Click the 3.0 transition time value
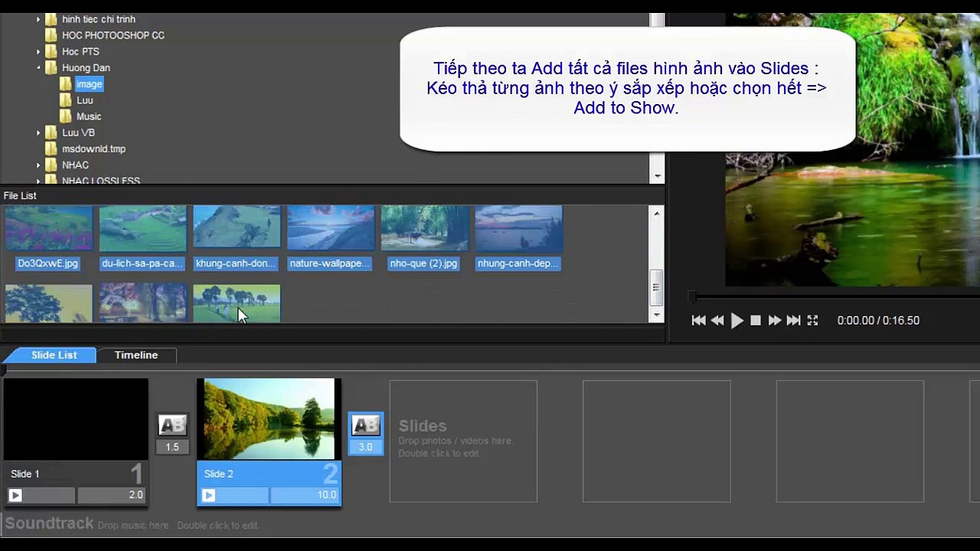 tap(365, 447)
